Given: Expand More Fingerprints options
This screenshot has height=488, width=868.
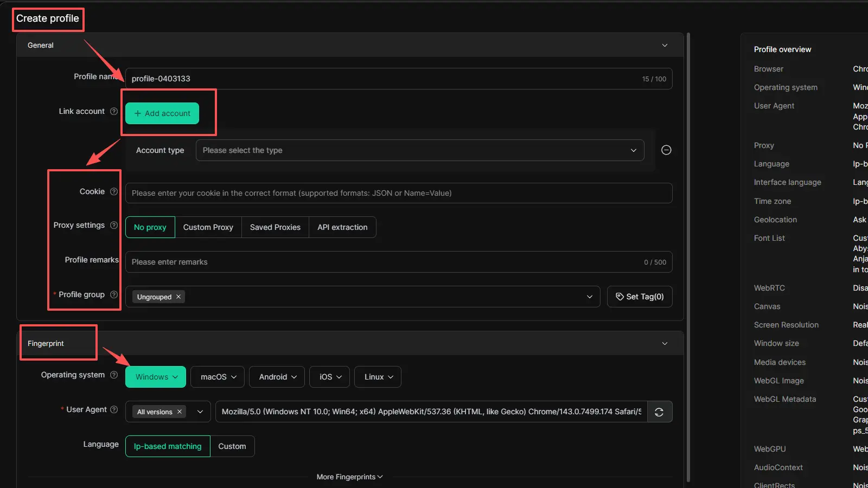Looking at the screenshot, I should click(349, 477).
